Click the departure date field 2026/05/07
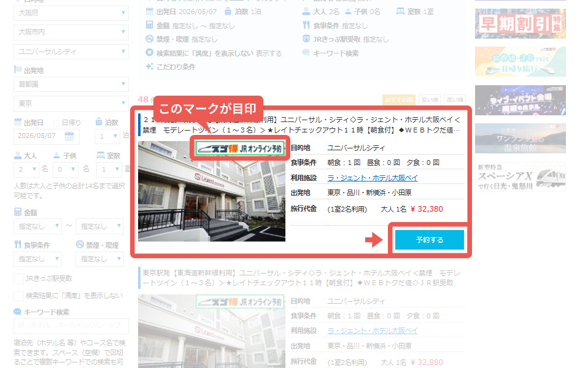Screen dimensions: 588x368 point(47,136)
